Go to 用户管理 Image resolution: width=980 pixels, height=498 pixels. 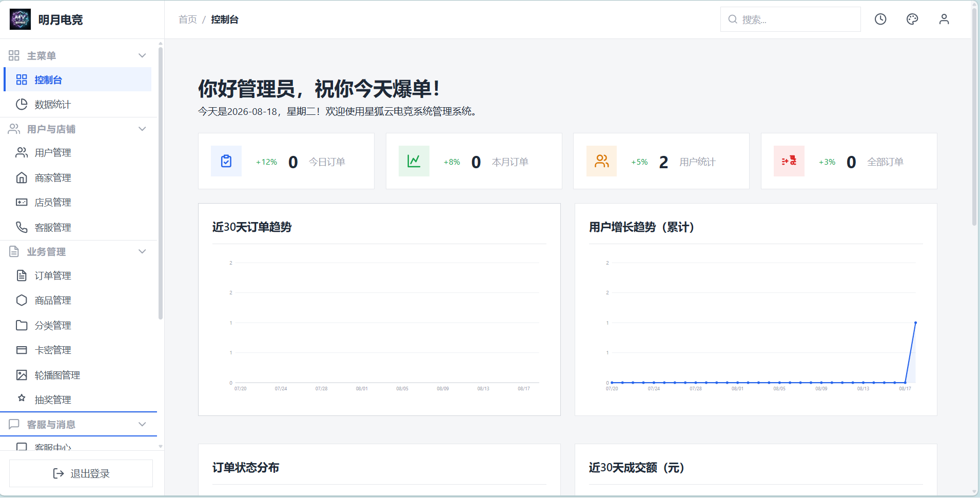click(x=77, y=153)
